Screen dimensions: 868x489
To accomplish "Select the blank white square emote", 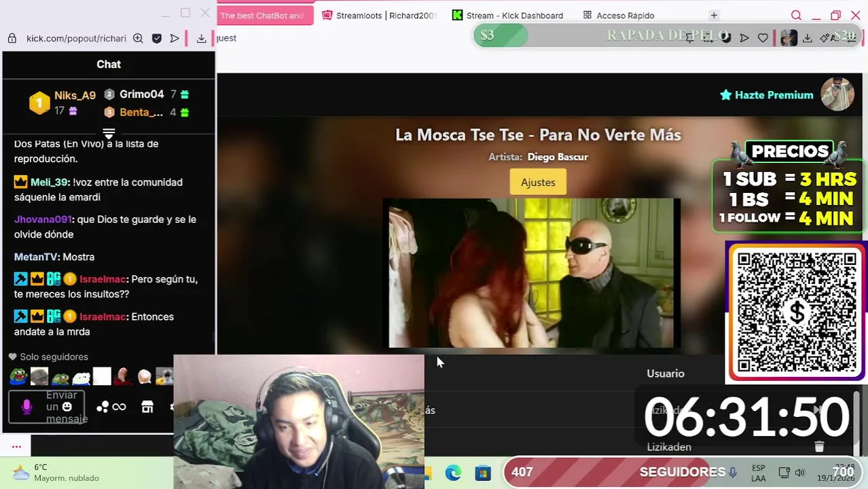I will pos(102,376).
